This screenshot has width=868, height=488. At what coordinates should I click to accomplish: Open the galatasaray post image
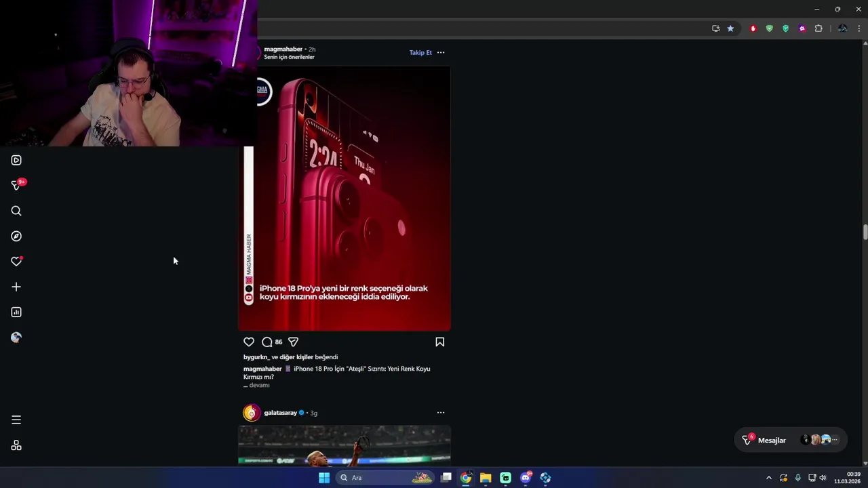pyautogui.click(x=344, y=445)
